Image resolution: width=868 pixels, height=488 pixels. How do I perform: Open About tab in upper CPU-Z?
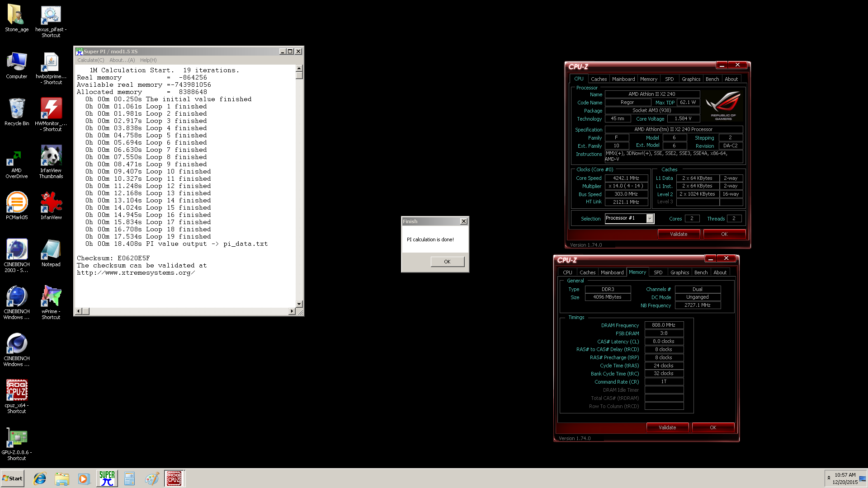pos(731,79)
